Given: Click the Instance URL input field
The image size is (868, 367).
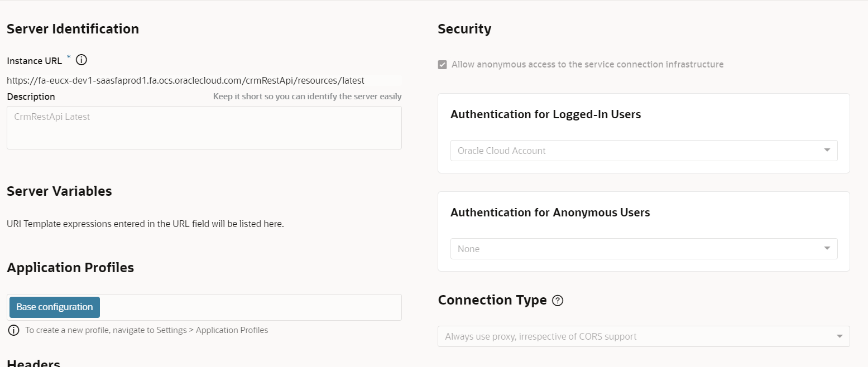Looking at the screenshot, I should [x=204, y=80].
